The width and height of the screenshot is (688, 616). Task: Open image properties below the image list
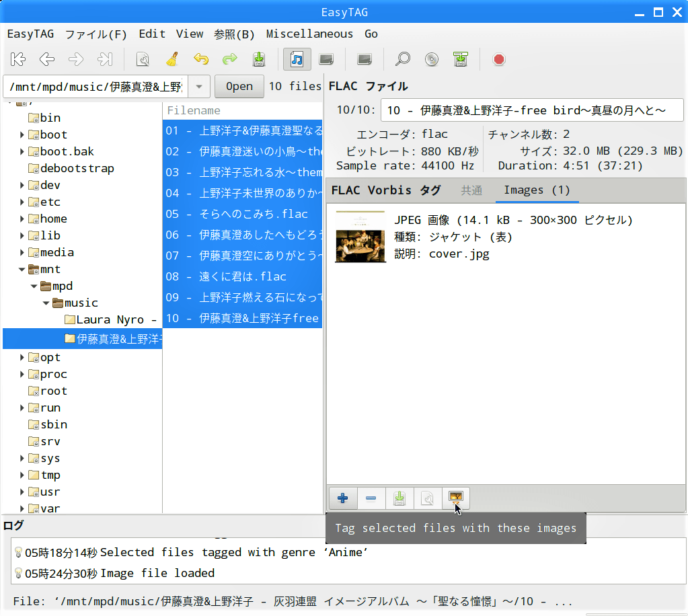coord(427,498)
